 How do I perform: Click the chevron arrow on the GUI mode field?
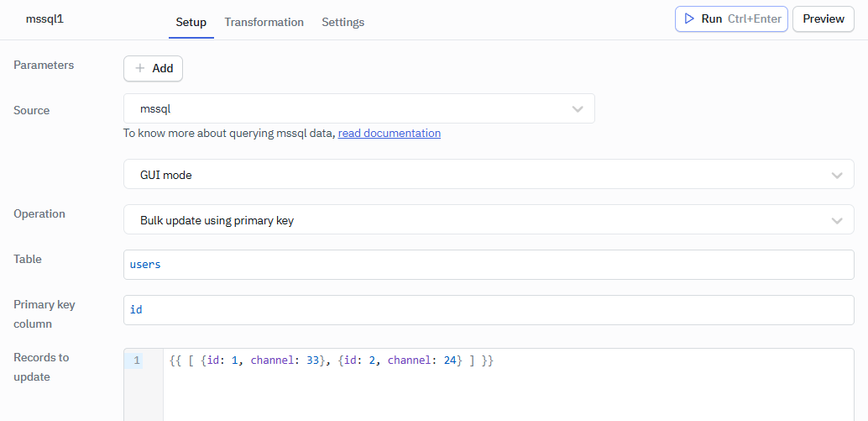click(836, 175)
